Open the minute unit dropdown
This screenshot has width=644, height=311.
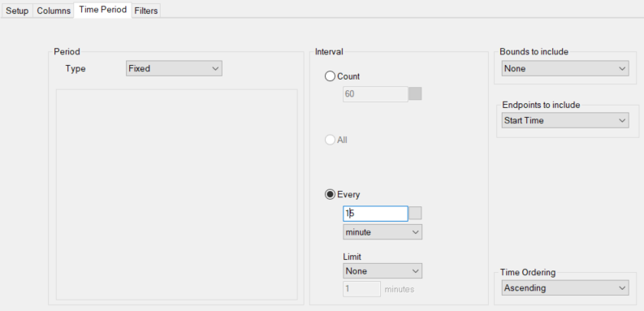coord(383,232)
